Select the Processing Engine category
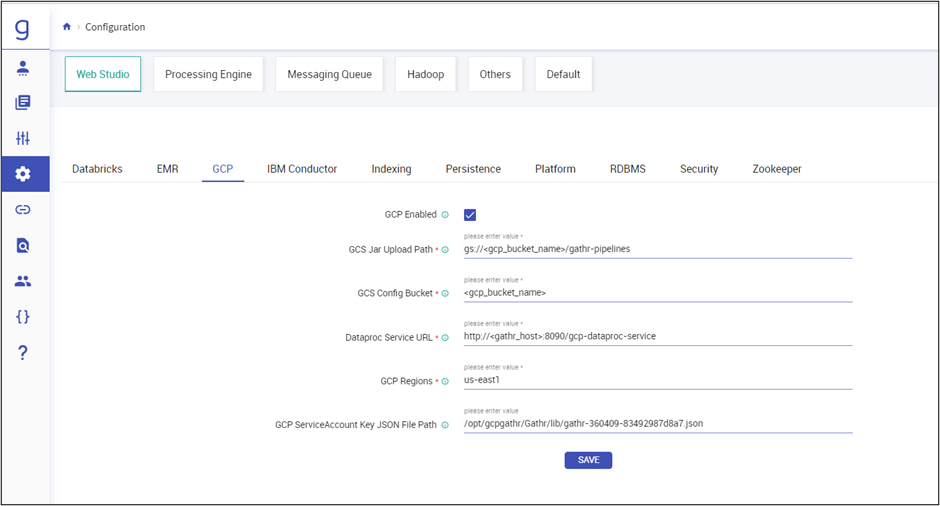 point(208,74)
